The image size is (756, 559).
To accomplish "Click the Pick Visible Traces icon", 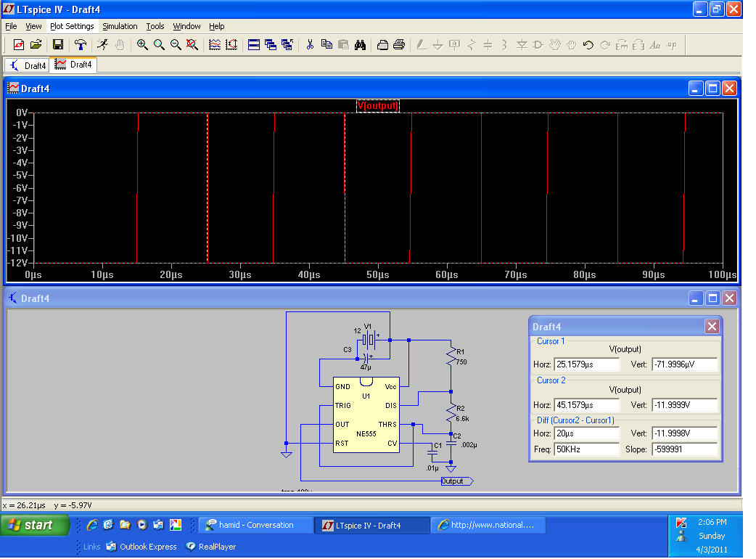I will pyautogui.click(x=215, y=45).
